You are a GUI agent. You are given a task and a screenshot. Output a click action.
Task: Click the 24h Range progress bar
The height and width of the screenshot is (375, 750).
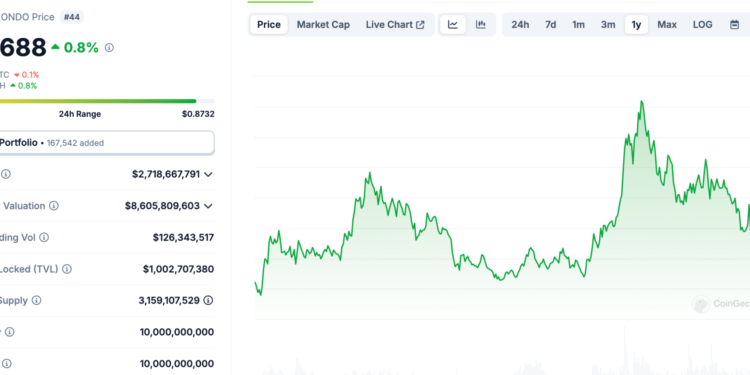coord(106,101)
